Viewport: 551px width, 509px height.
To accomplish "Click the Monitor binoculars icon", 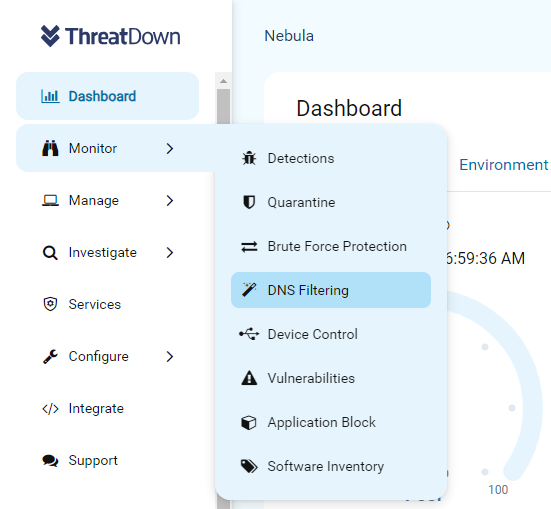I will (x=50, y=148).
